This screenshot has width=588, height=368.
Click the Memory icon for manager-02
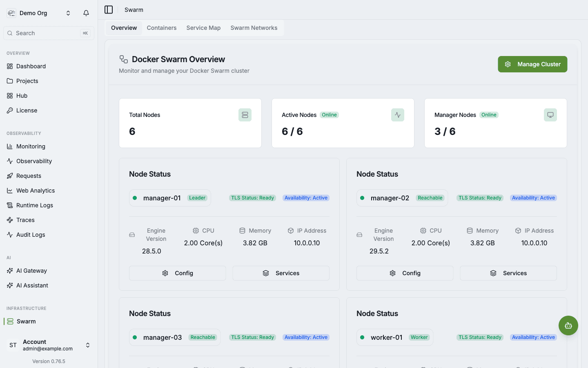click(x=470, y=231)
